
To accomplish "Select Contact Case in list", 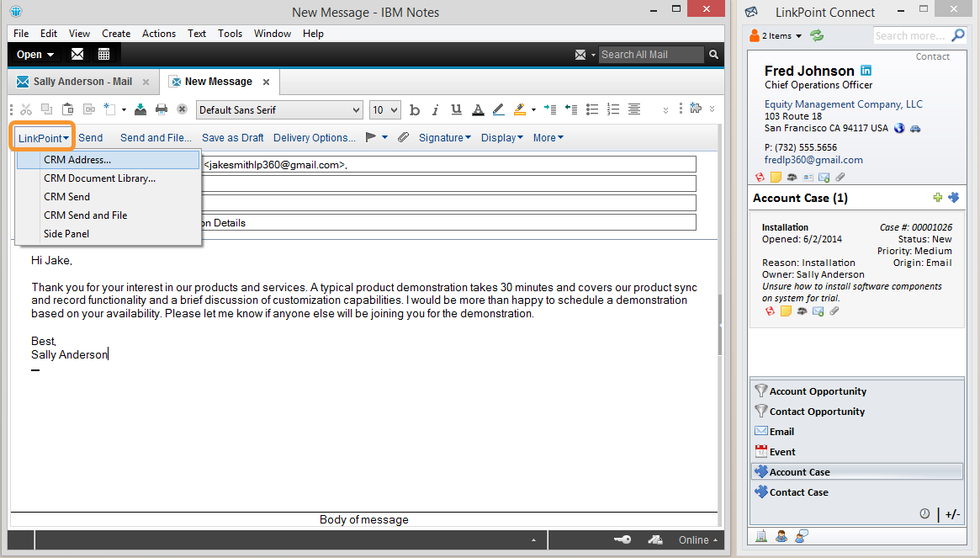I will pyautogui.click(x=857, y=492).
